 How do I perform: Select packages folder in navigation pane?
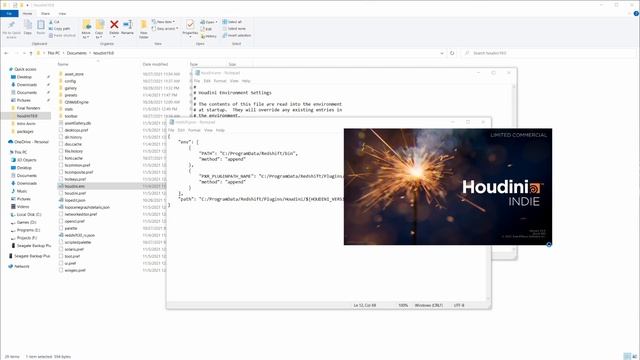[x=25, y=131]
